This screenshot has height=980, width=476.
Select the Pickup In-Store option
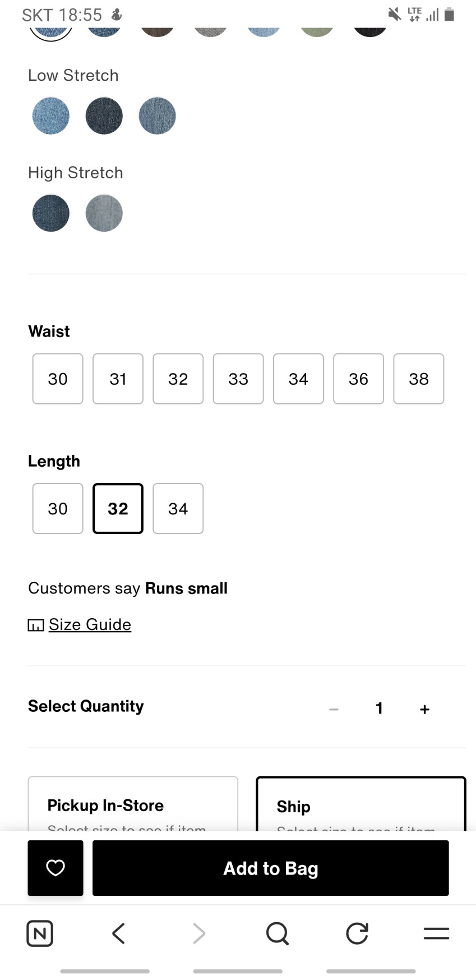coord(133,804)
